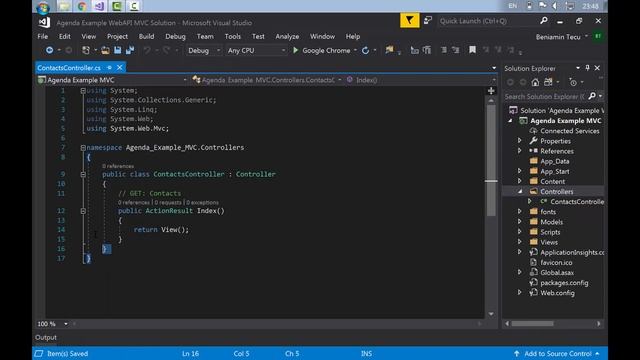Click the Save All toolbar icon

(x=130, y=50)
